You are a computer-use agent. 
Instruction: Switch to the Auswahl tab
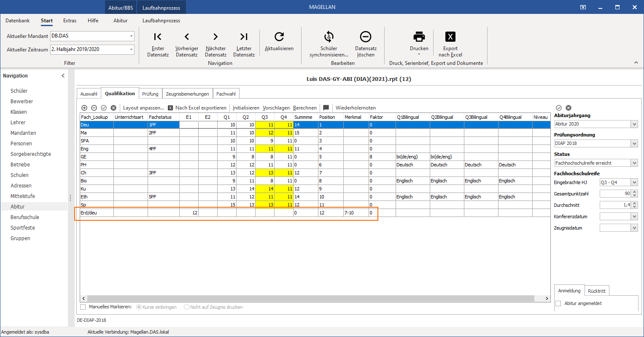pyautogui.click(x=89, y=94)
